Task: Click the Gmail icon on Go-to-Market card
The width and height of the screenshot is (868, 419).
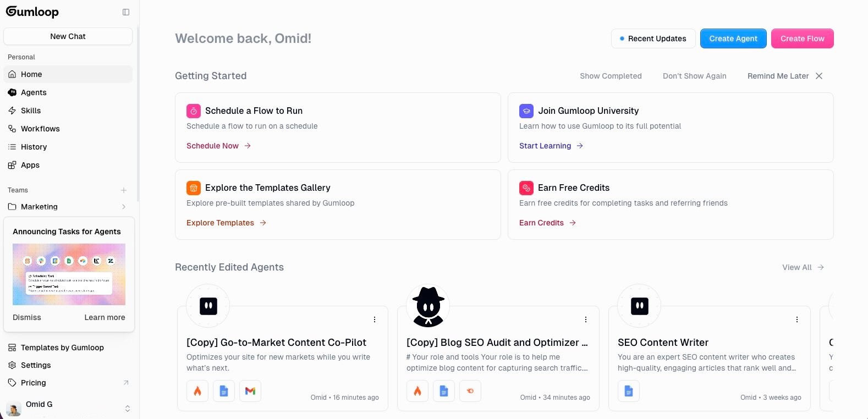Action: (250, 391)
